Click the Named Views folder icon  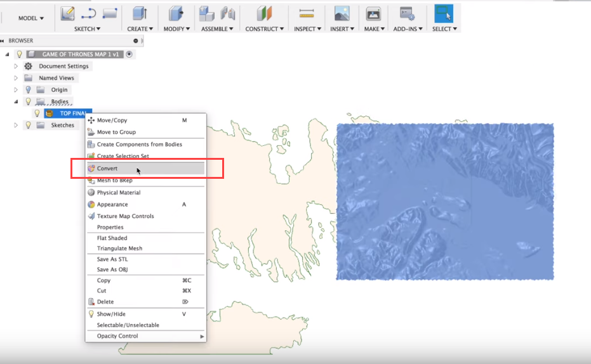pyautogui.click(x=29, y=78)
